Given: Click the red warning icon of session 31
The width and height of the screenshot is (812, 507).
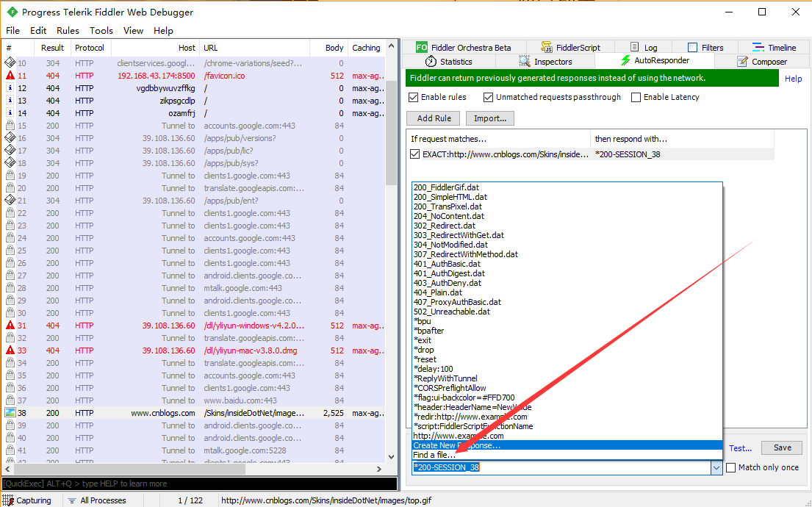Looking at the screenshot, I should tap(10, 326).
